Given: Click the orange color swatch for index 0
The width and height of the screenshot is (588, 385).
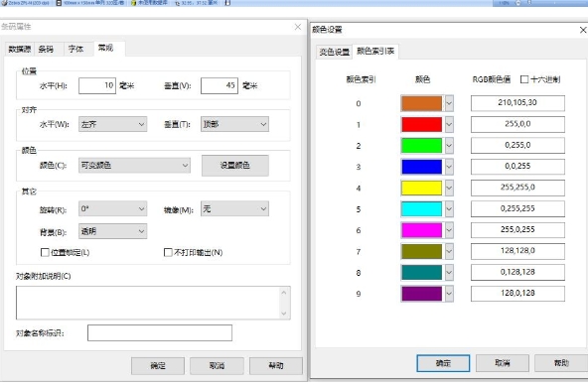Looking at the screenshot, I should click(x=421, y=103).
